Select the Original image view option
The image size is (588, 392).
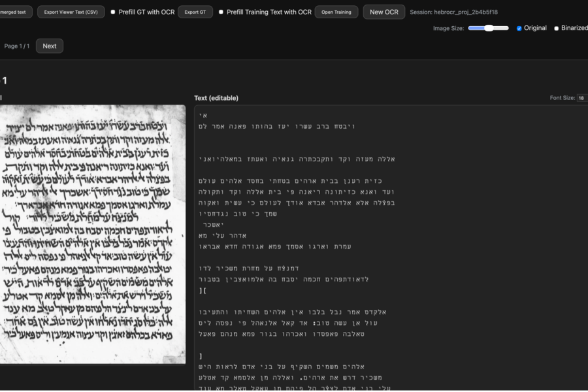[519, 28]
